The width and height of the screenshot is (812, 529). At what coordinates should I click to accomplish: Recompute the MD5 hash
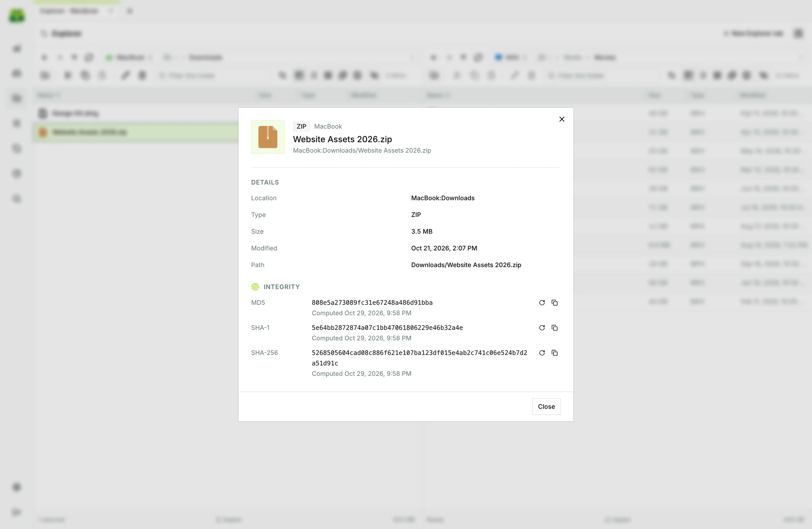[x=542, y=303]
